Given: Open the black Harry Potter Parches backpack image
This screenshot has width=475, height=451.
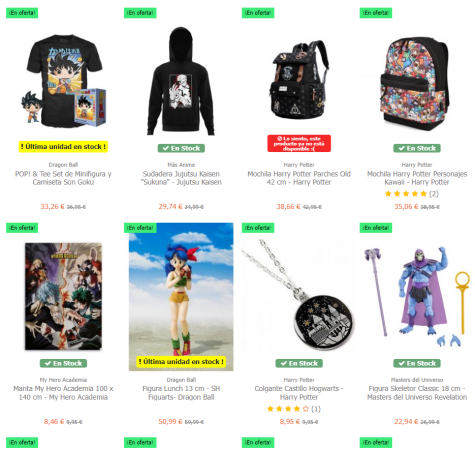Looking at the screenshot, I should [x=299, y=80].
